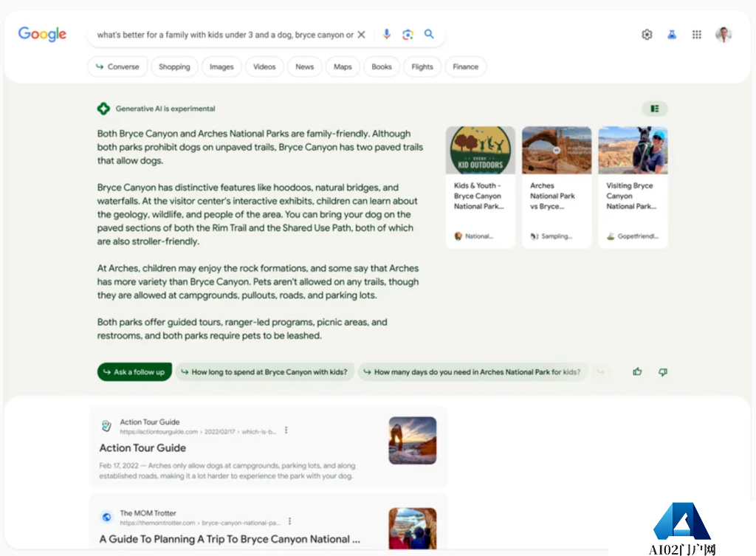Switch to the Images tab
This screenshot has height=556, width=756.
221,66
